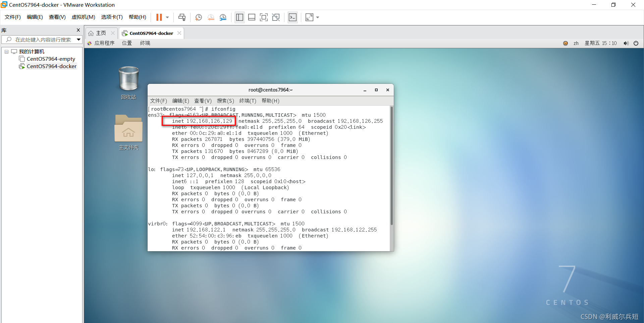Open terminal 搜索(S) menu
644x323 pixels.
225,101
